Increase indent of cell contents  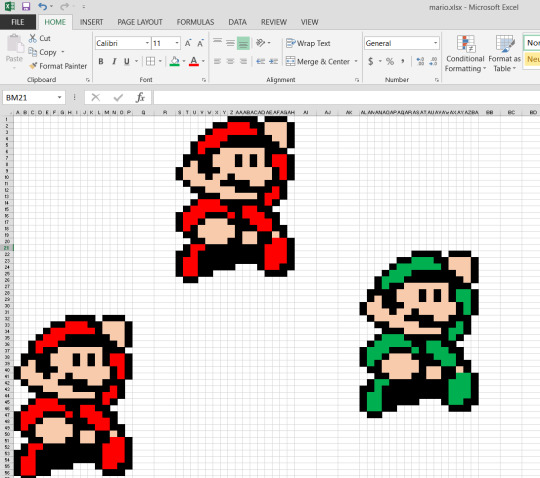click(x=273, y=61)
